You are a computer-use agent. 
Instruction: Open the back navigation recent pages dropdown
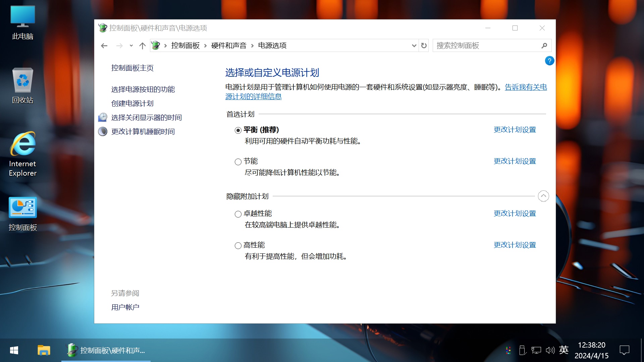131,45
